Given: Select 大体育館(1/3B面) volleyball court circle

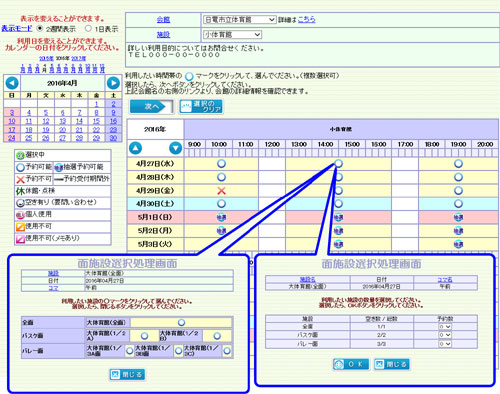Looking at the screenshot, I should point(179,351).
